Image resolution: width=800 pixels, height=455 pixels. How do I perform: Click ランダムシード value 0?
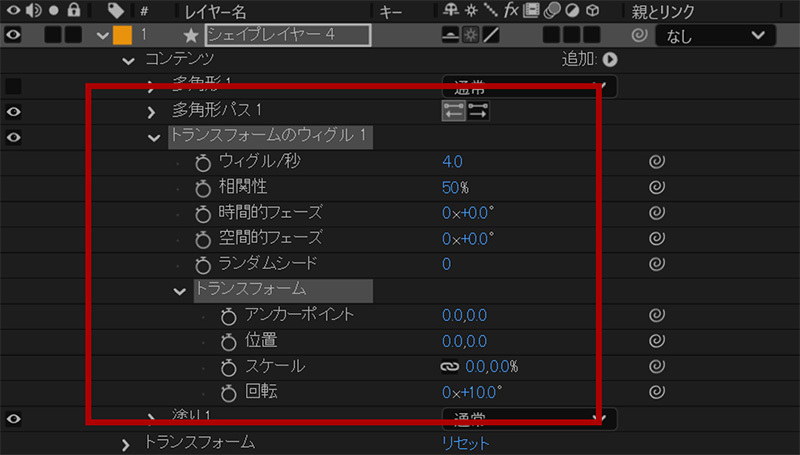[446, 264]
